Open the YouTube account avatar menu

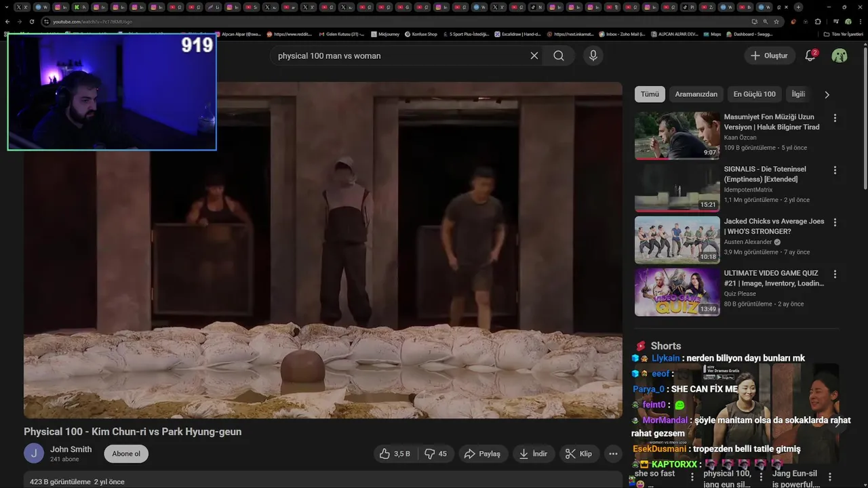(840, 56)
